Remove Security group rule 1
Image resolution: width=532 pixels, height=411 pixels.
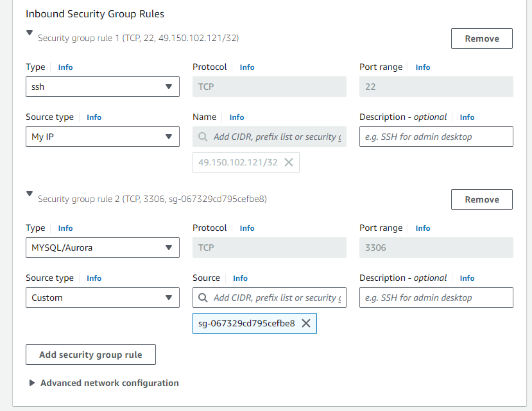pyautogui.click(x=481, y=38)
